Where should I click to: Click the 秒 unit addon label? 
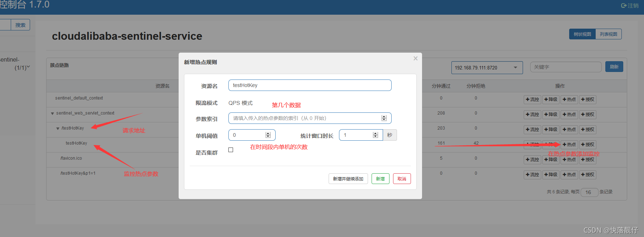click(390, 135)
